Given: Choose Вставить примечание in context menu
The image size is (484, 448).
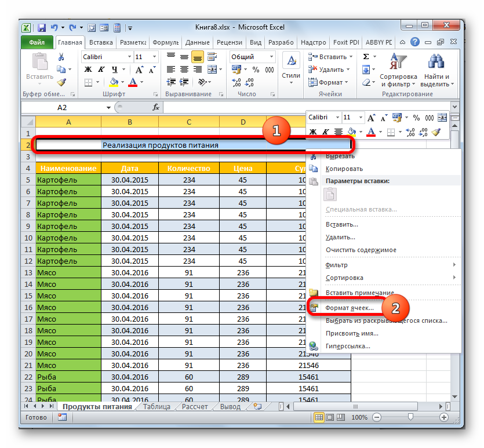Looking at the screenshot, I should pos(359,293).
